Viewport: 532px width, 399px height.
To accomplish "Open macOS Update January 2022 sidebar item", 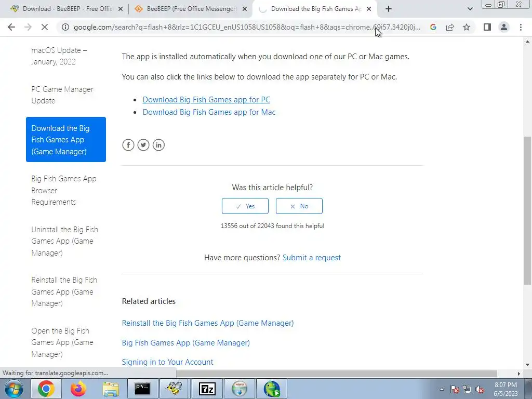I will click(66, 56).
